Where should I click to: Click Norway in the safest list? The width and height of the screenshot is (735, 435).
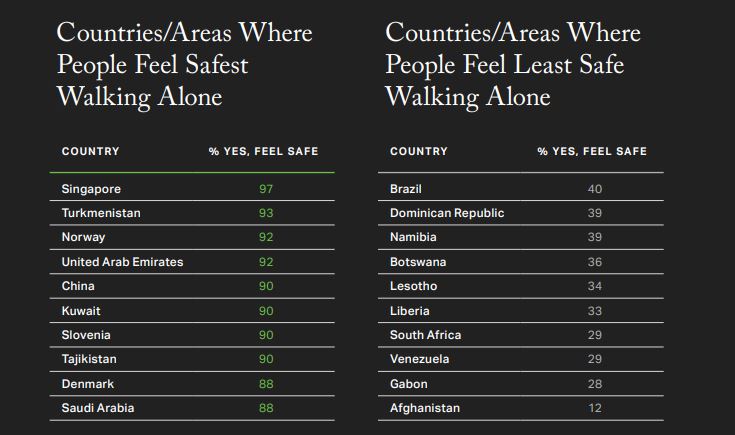tap(83, 238)
